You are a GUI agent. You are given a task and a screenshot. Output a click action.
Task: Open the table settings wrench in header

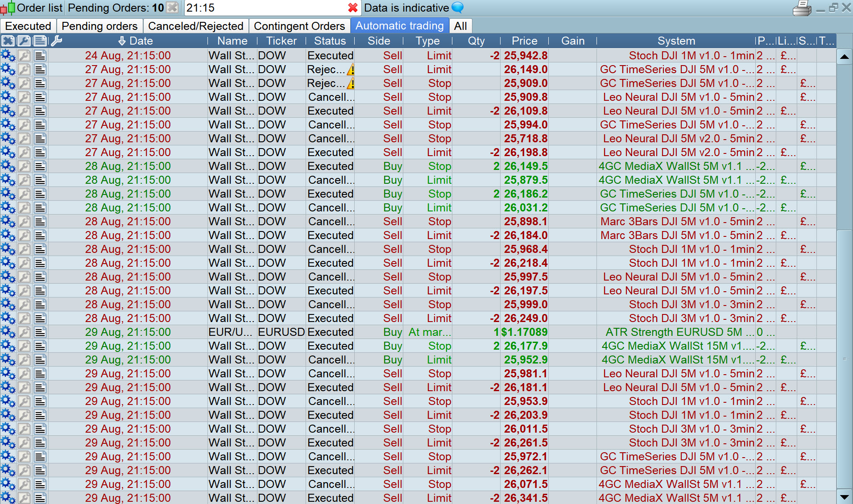coord(57,41)
